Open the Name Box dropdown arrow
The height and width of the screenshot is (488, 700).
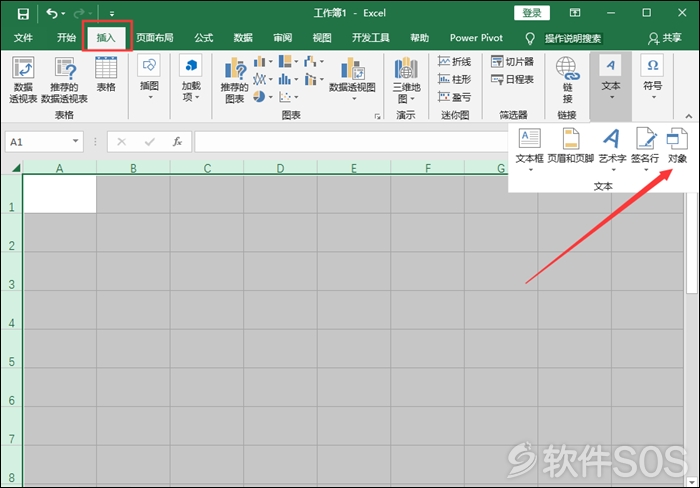click(x=75, y=141)
